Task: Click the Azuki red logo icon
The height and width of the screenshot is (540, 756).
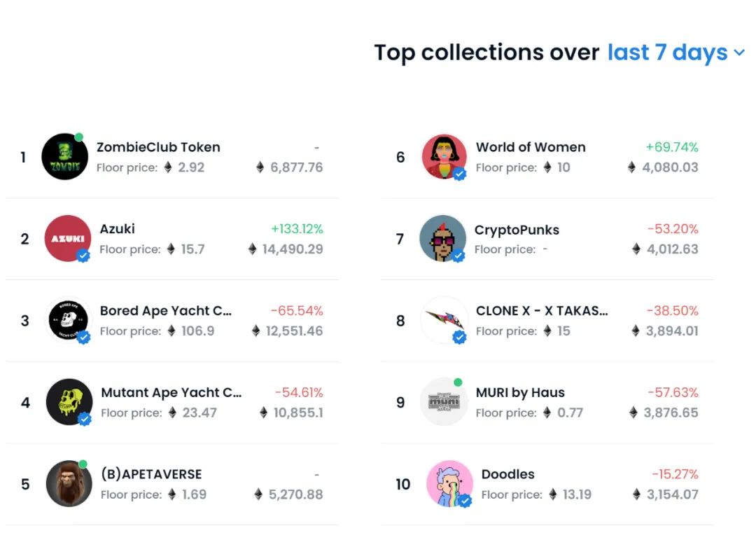Action: 67,238
